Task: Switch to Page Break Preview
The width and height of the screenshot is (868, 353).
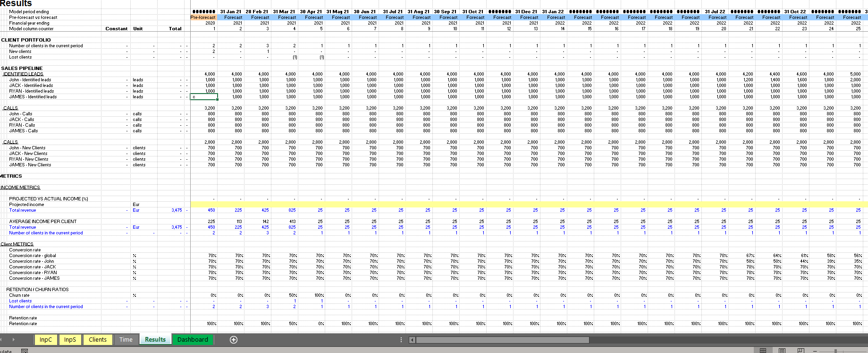Action: coord(801,350)
